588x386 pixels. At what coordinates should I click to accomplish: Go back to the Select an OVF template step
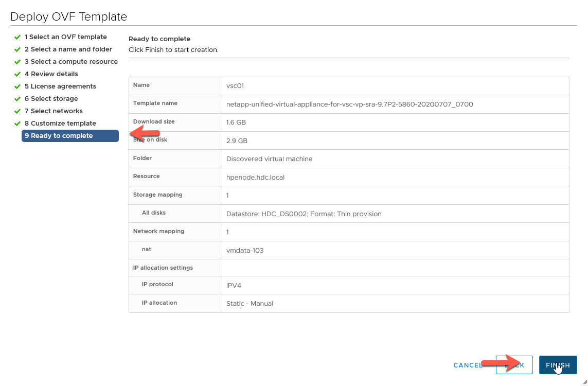pos(66,37)
